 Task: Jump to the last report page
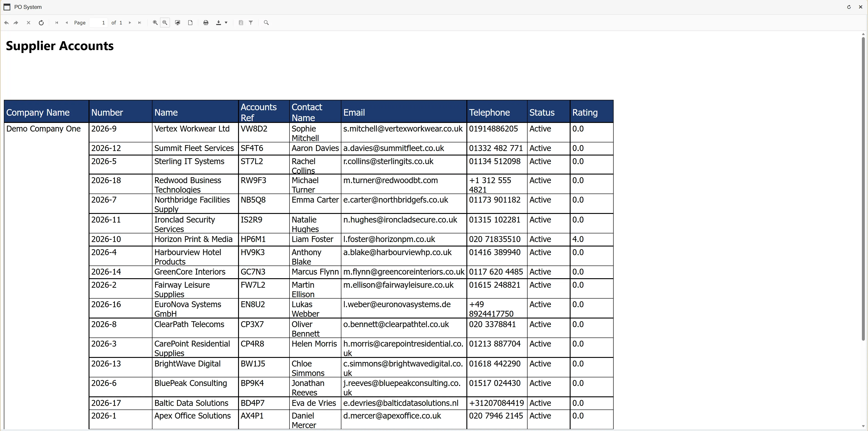[140, 23]
